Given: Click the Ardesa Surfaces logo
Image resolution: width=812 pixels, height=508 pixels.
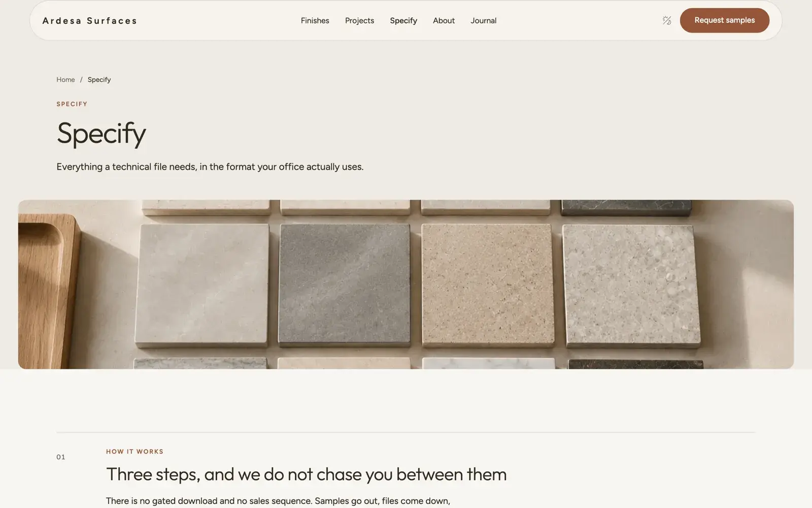Looking at the screenshot, I should tap(90, 21).
